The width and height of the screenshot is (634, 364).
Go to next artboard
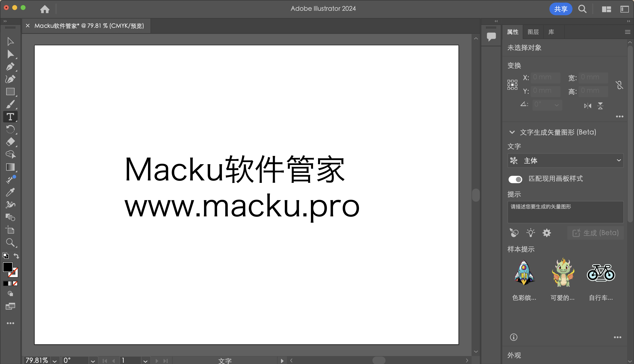pyautogui.click(x=157, y=361)
